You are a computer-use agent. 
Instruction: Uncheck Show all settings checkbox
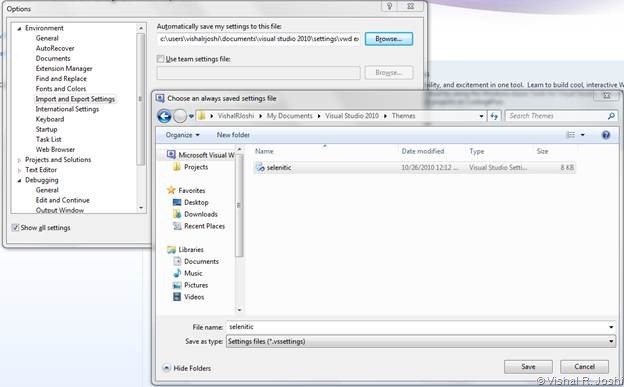(x=15, y=228)
